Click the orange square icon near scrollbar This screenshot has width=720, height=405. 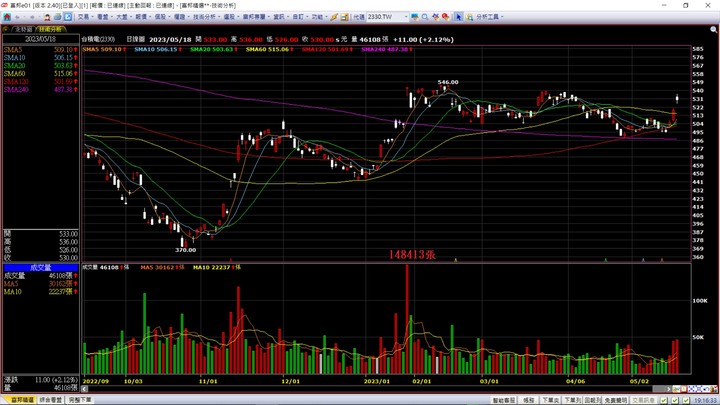coord(684,389)
